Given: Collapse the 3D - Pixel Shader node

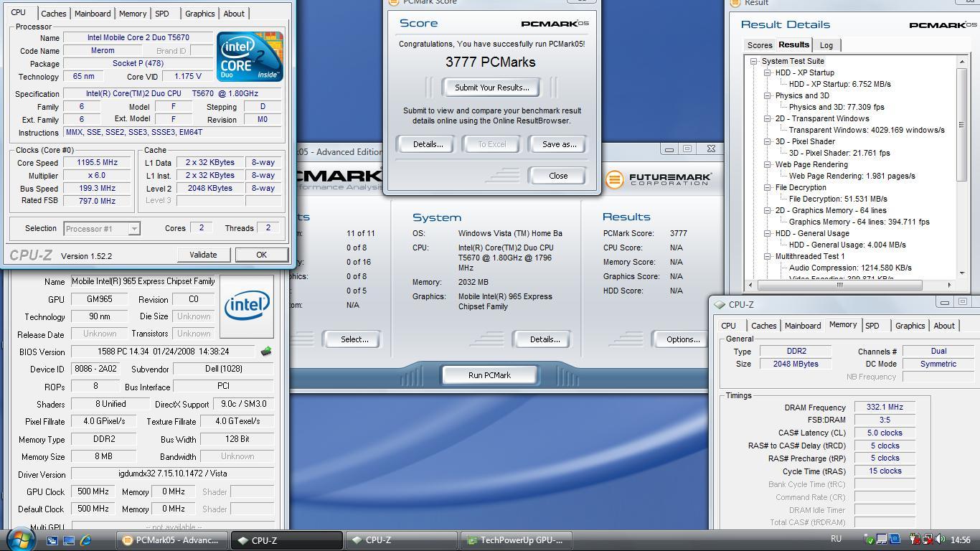Looking at the screenshot, I should pos(768,141).
